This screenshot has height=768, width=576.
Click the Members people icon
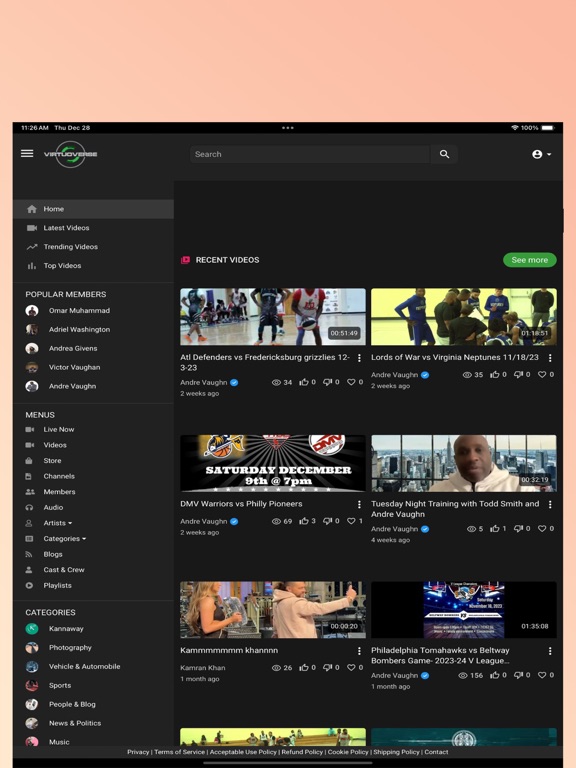(29, 492)
